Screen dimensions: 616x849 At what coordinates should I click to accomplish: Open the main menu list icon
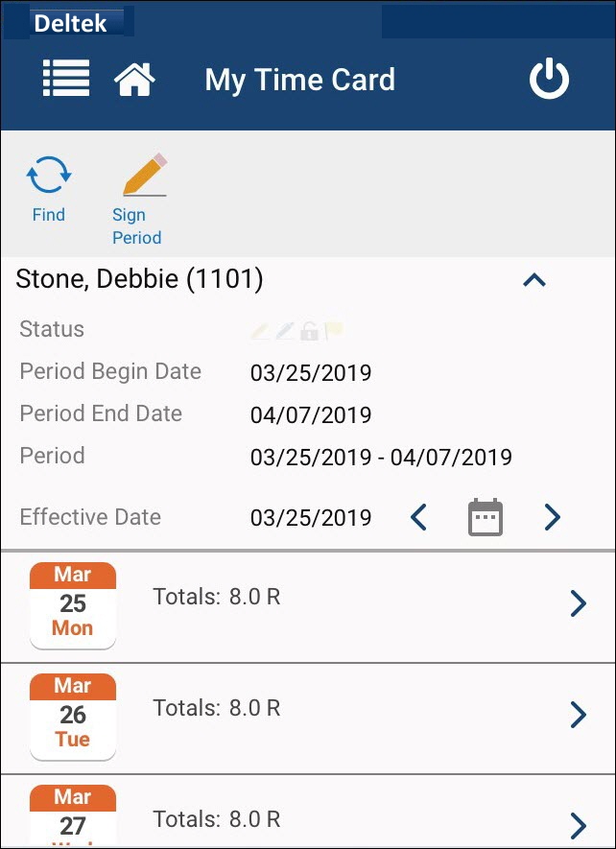pyautogui.click(x=66, y=79)
